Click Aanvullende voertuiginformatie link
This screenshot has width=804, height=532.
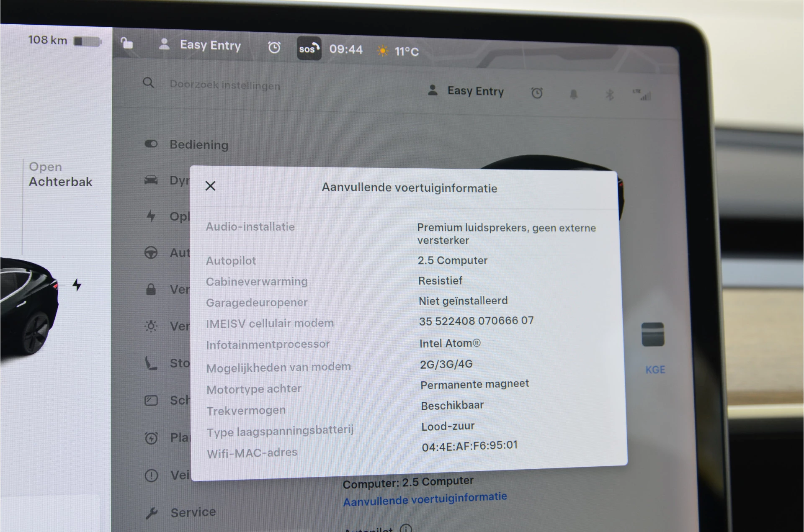click(x=425, y=499)
